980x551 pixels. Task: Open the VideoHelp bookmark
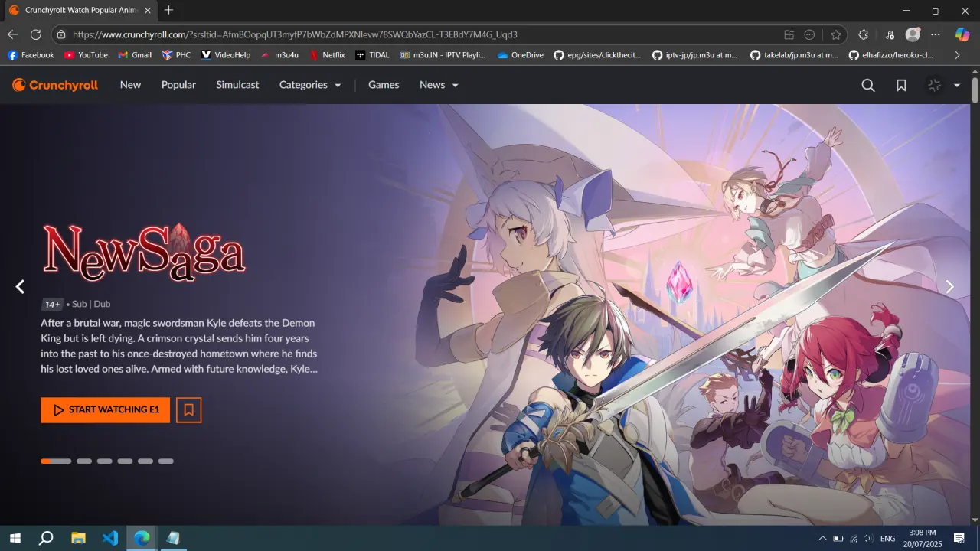(226, 55)
